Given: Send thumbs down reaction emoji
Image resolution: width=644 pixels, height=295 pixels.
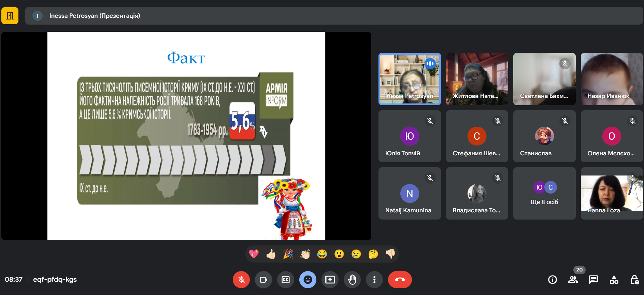Looking at the screenshot, I should point(390,254).
